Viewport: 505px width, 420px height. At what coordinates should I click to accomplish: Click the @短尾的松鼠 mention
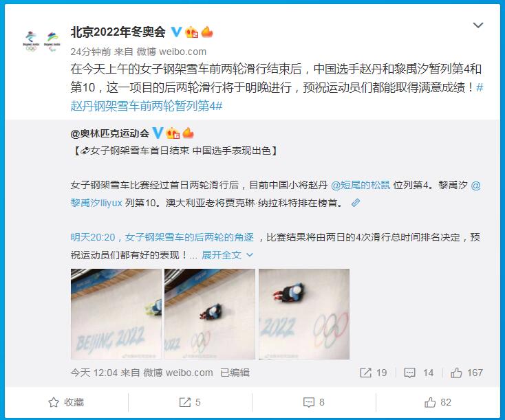tap(361, 185)
